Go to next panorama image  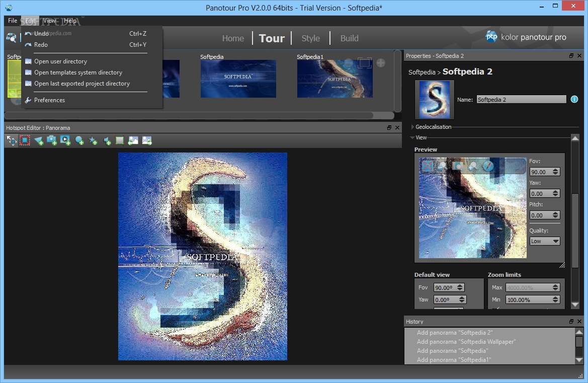point(147,141)
